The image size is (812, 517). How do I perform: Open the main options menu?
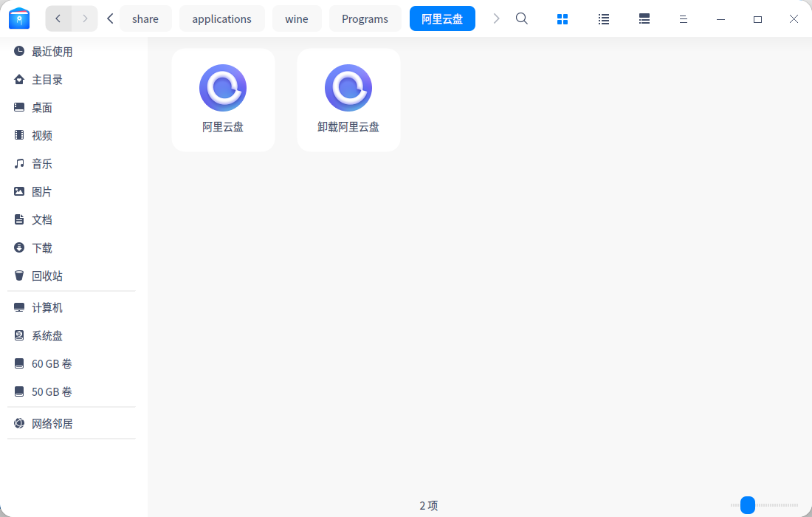click(684, 18)
